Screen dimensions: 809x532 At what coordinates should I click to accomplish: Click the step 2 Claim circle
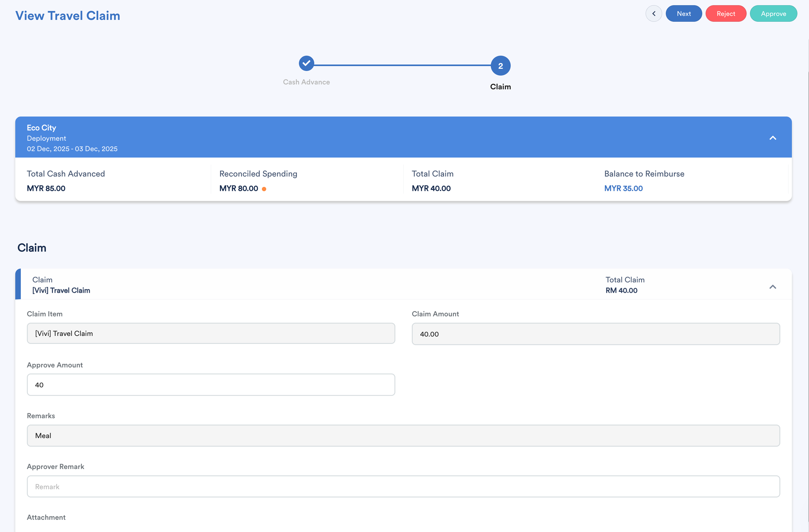pyautogui.click(x=500, y=66)
